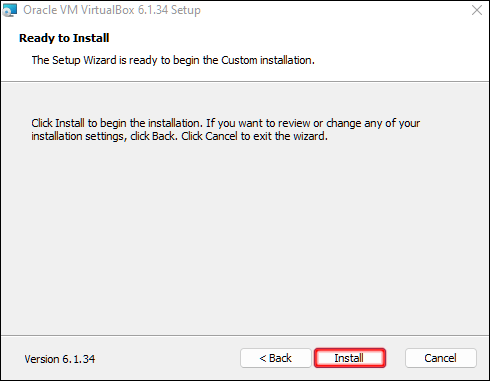Click "installation settings," at start of second line
The height and width of the screenshot is (381, 490).
pos(79,136)
